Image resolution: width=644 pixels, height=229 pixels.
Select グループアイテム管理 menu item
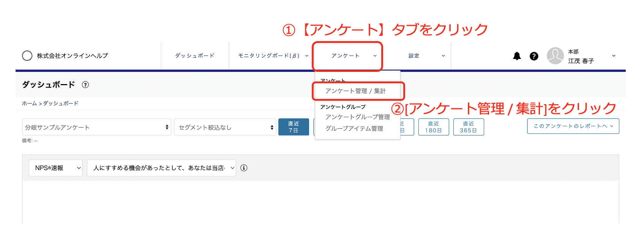pyautogui.click(x=354, y=129)
